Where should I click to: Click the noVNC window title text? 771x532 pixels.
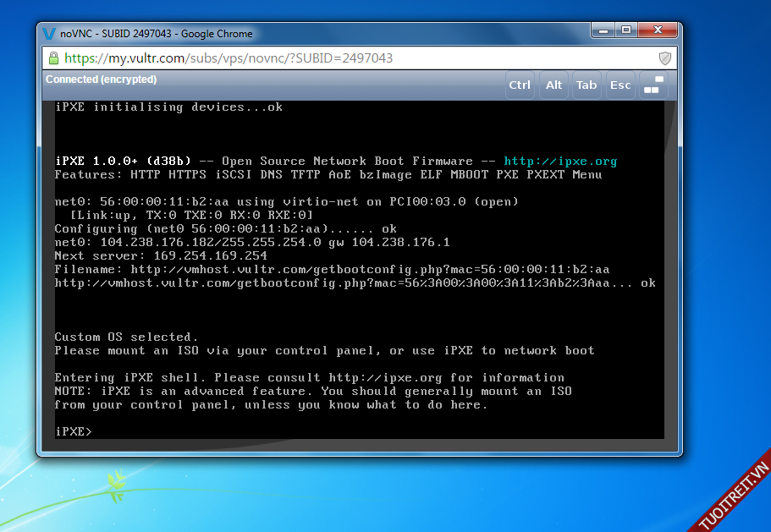click(157, 34)
